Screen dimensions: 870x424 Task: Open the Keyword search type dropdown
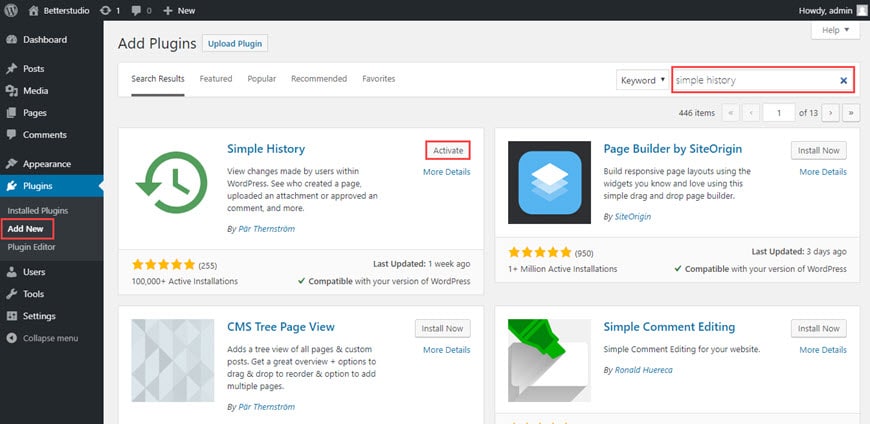click(x=643, y=80)
